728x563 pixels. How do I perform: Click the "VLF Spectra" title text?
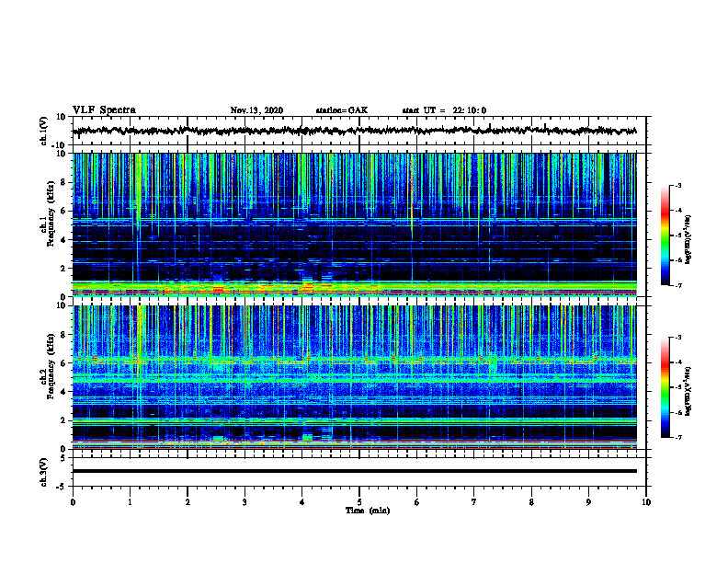point(104,110)
